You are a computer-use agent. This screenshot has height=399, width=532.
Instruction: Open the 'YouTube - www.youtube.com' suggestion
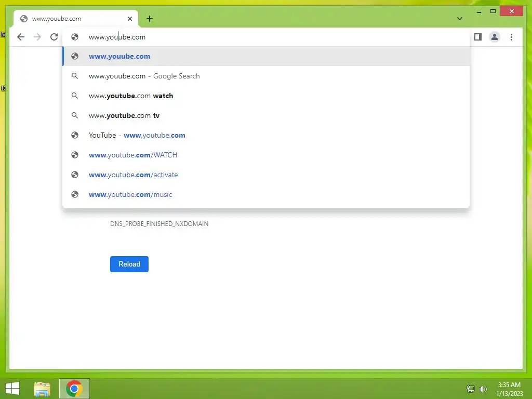pyautogui.click(x=267, y=135)
